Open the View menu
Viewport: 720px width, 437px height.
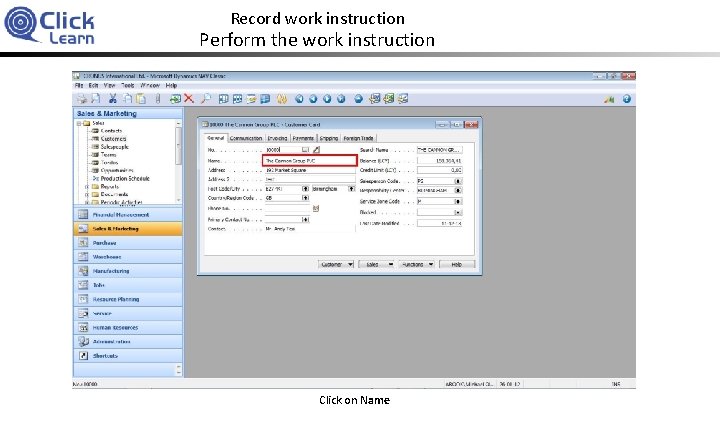tap(109, 85)
